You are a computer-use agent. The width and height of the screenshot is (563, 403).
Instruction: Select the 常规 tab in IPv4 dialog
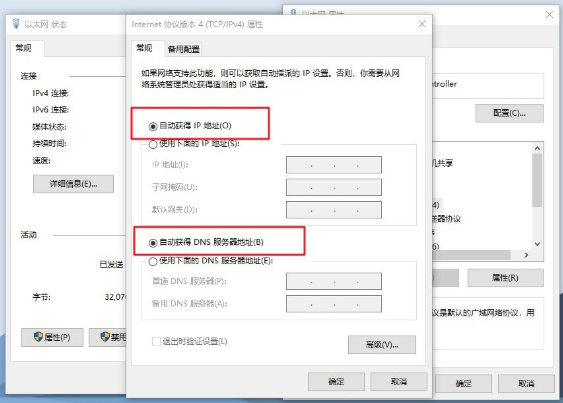[144, 48]
